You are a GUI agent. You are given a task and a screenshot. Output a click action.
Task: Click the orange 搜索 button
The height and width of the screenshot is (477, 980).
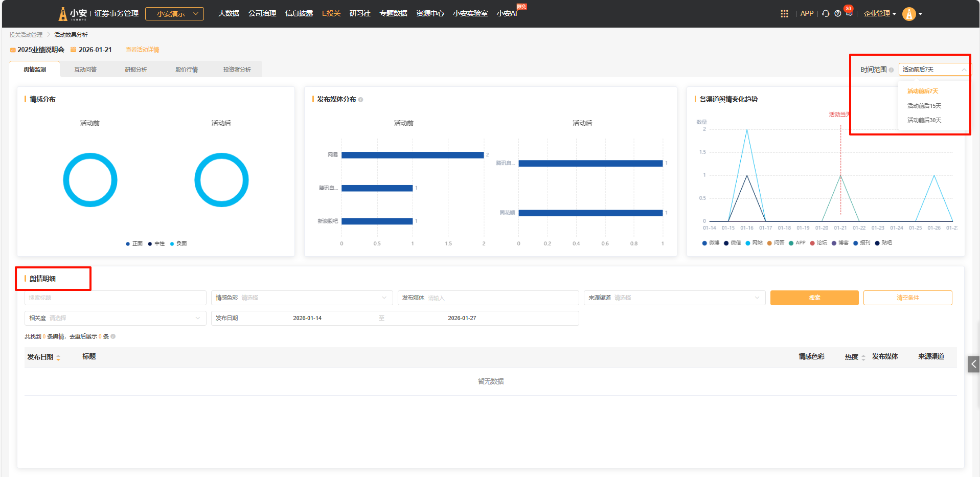(x=814, y=298)
